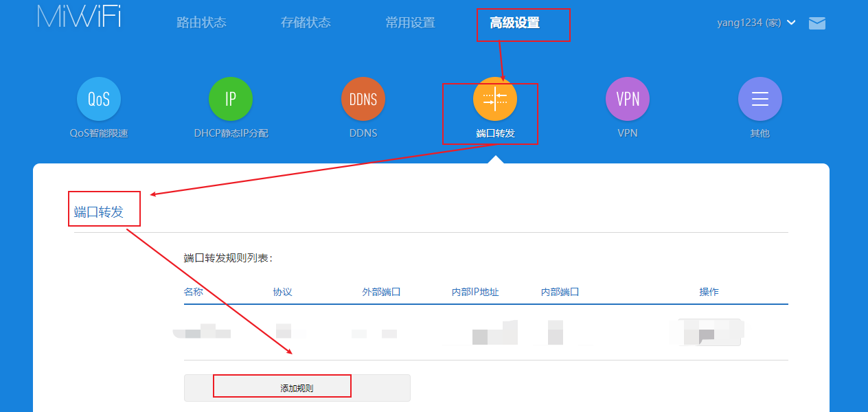The width and height of the screenshot is (868, 412).
Task: Expand the yang1234 account dropdown arrow
Action: click(791, 23)
